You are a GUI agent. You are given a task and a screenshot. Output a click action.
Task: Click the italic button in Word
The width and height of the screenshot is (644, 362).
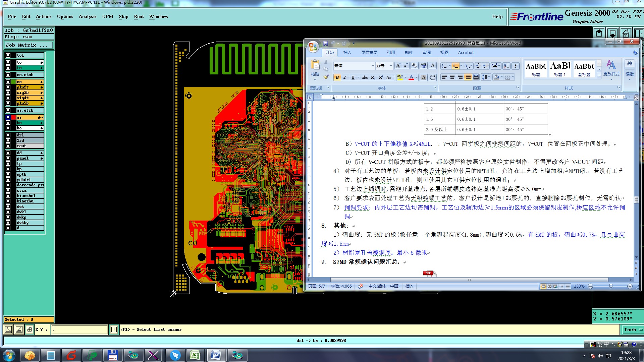tap(345, 77)
